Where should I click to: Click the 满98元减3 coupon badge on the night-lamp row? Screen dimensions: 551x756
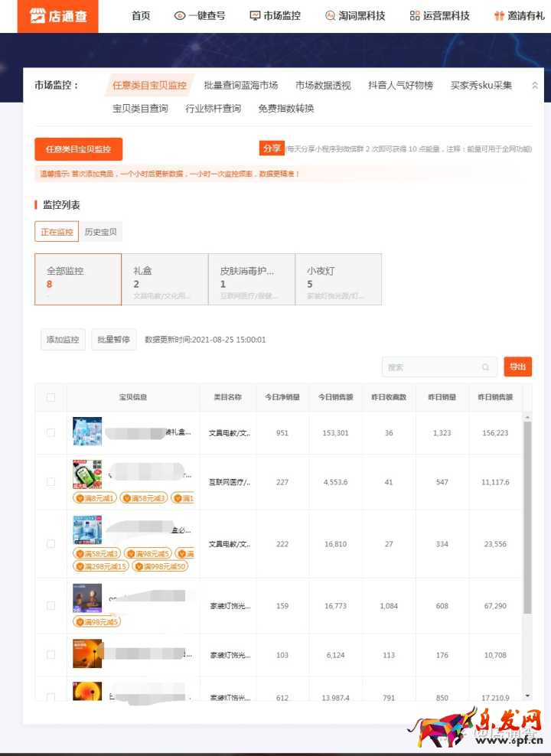pyautogui.click(x=96, y=621)
